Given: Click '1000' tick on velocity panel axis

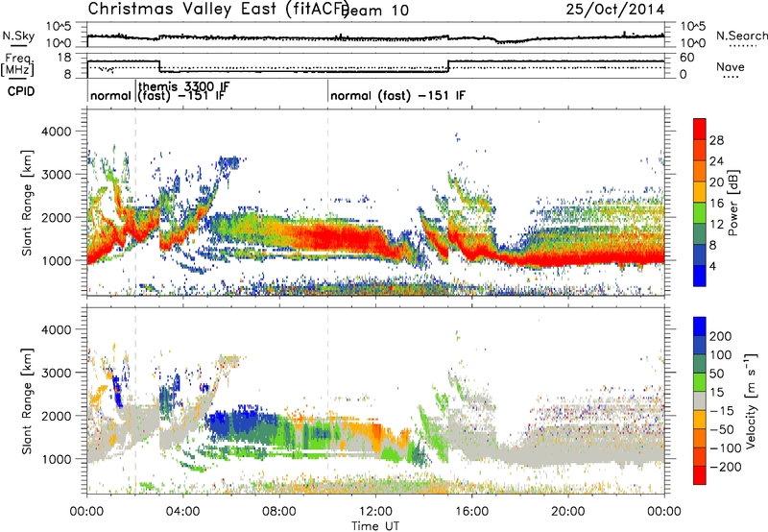Looking at the screenshot, I should click(x=56, y=459).
